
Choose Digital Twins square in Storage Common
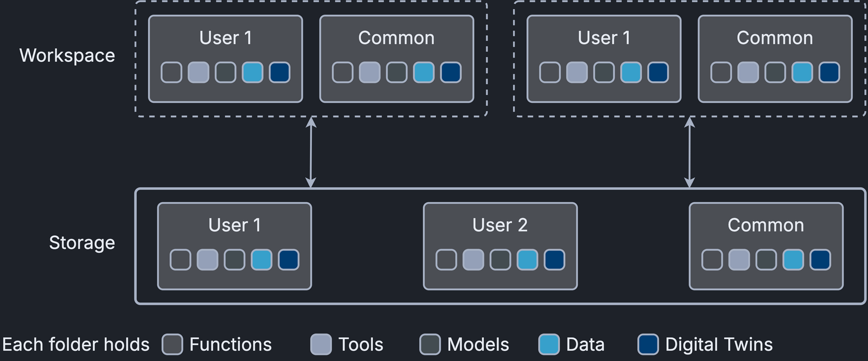[x=820, y=260]
